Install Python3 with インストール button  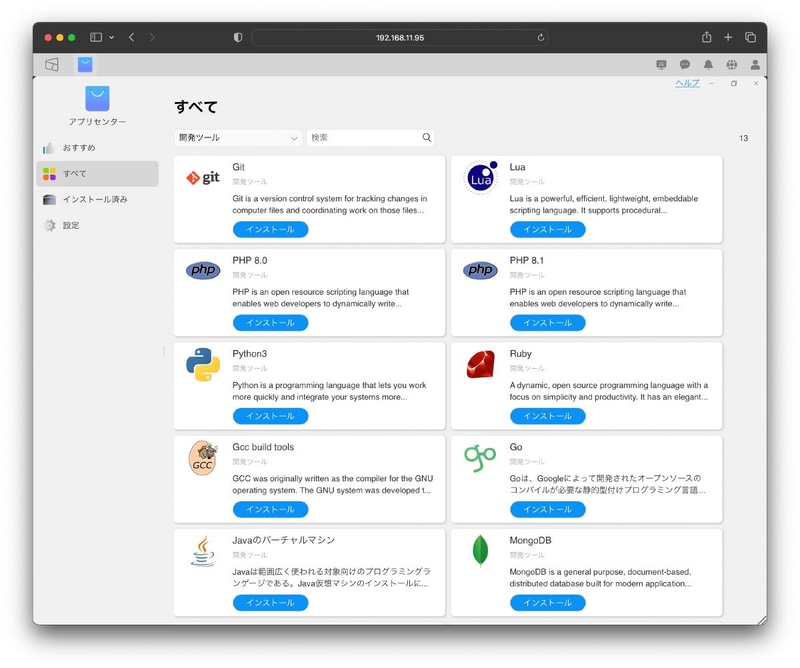pyautogui.click(x=270, y=416)
